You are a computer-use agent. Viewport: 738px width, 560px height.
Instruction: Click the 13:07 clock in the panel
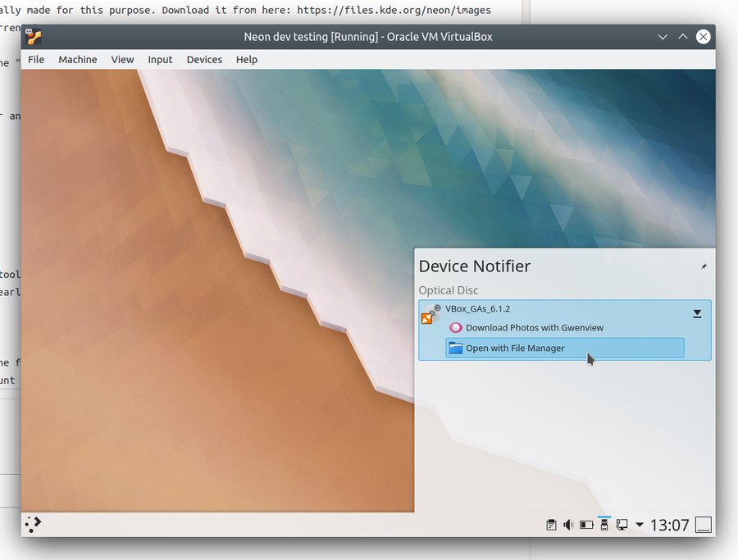pyautogui.click(x=669, y=525)
